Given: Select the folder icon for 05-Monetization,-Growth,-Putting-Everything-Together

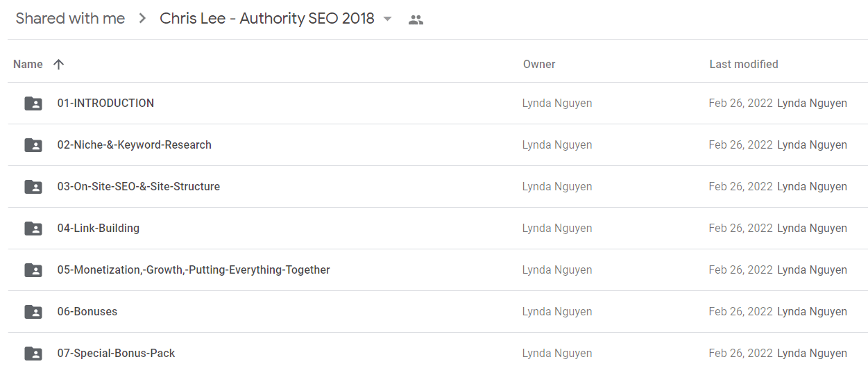Looking at the screenshot, I should coord(33,270).
